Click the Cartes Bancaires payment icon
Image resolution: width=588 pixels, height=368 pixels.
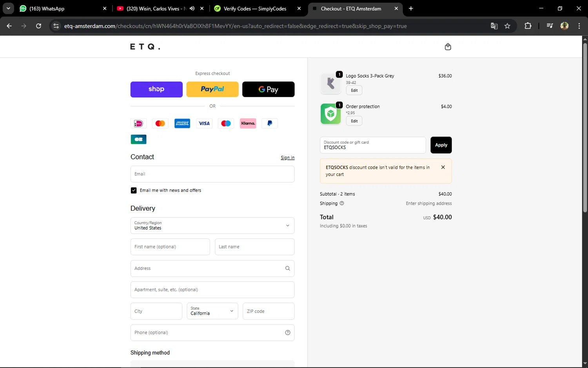pos(138,139)
